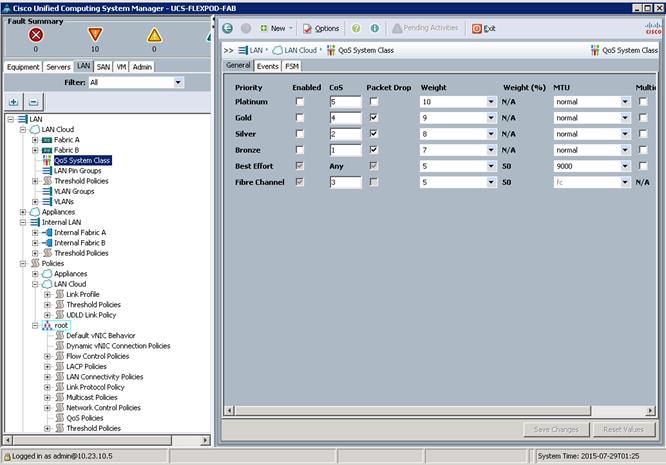Click the critical faults red X icon
Screen dimensions: 666x465
[36, 34]
